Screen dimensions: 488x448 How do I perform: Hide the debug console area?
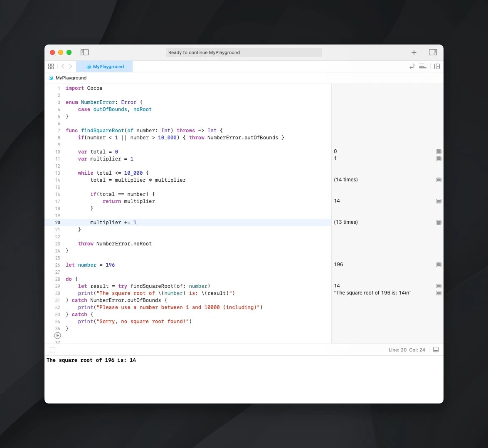click(436, 350)
